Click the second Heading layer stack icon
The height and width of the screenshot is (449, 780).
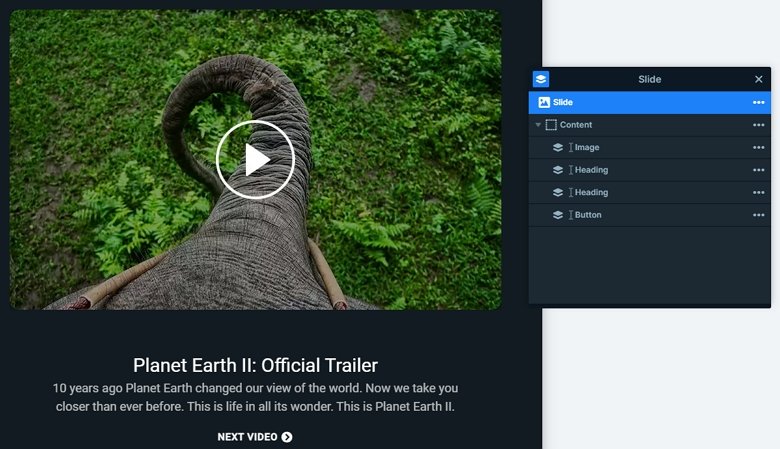(558, 192)
